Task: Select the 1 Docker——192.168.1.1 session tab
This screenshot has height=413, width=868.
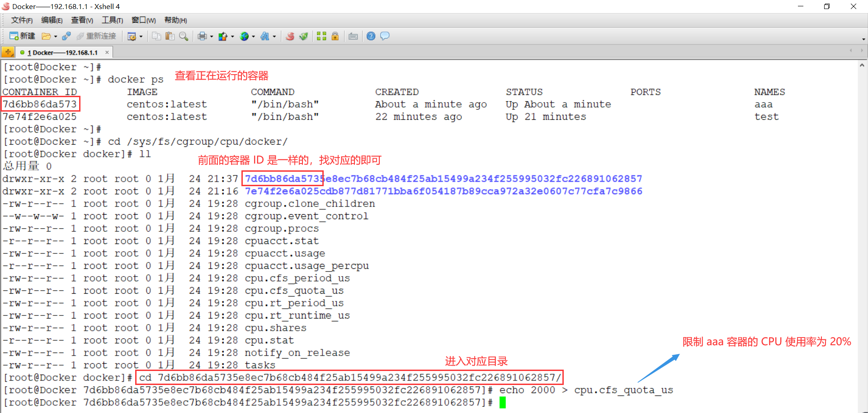Action: coord(62,52)
